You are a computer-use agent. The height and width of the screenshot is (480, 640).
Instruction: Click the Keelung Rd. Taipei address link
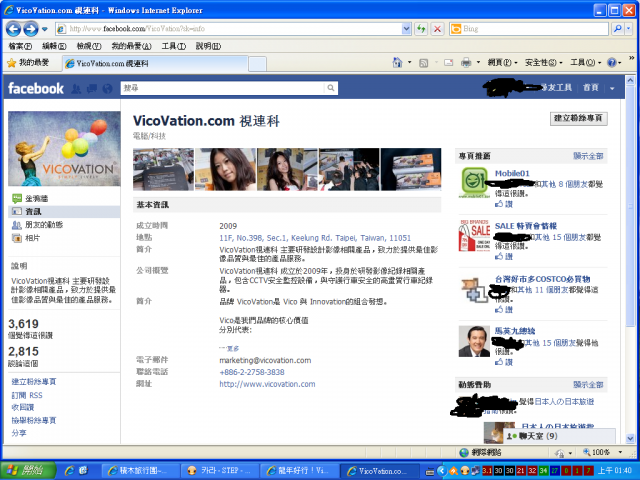pos(315,238)
